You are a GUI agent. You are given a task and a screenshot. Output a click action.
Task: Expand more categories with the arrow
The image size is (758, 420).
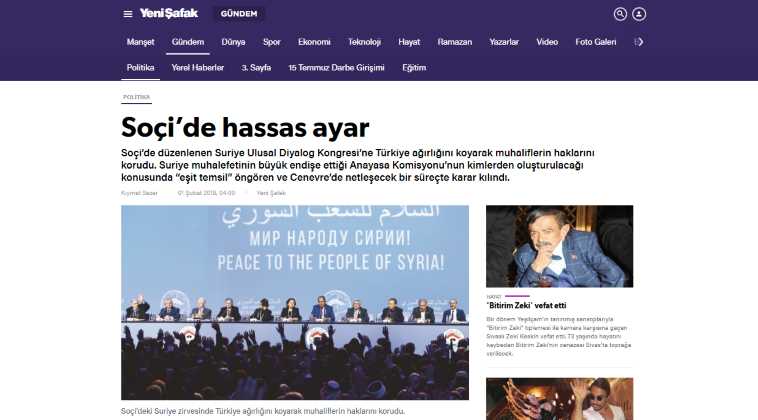[639, 42]
